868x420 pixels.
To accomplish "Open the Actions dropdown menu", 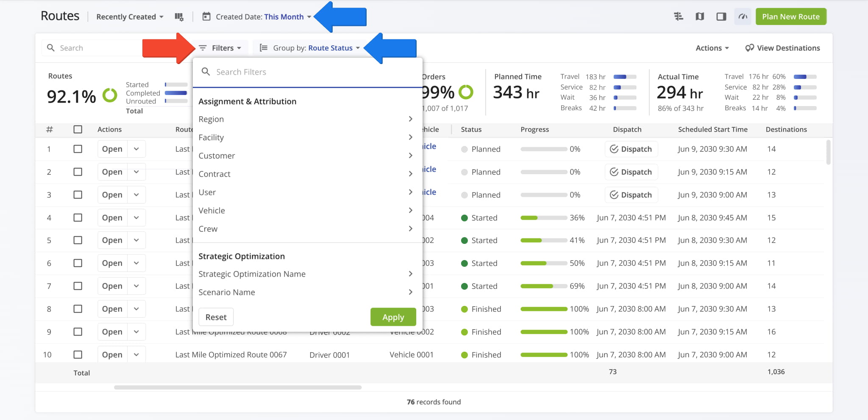I will 712,48.
